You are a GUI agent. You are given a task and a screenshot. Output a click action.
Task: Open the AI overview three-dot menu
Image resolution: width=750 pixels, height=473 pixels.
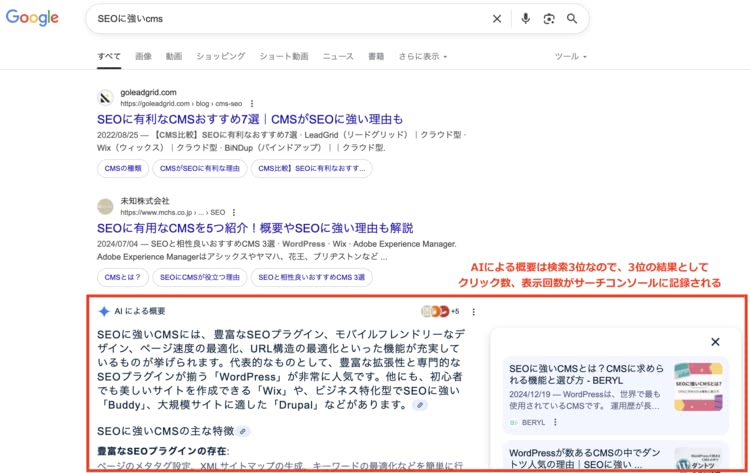click(474, 312)
